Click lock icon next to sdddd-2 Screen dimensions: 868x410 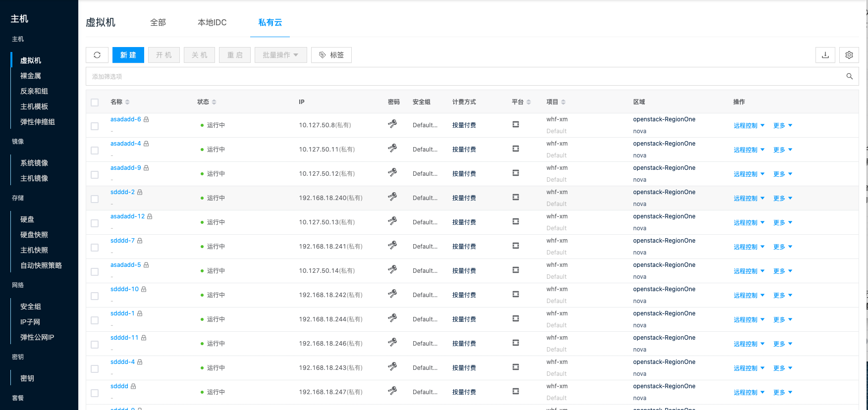[x=140, y=192]
